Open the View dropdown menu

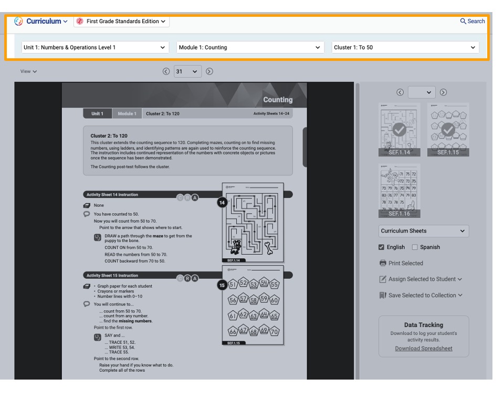28,71
